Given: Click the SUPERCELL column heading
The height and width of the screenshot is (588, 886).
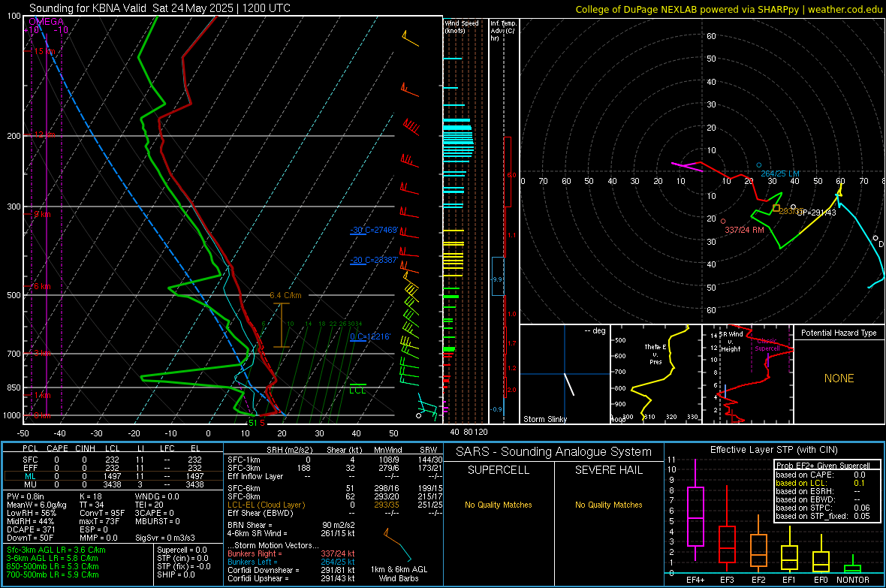Looking at the screenshot, I should tap(499, 470).
